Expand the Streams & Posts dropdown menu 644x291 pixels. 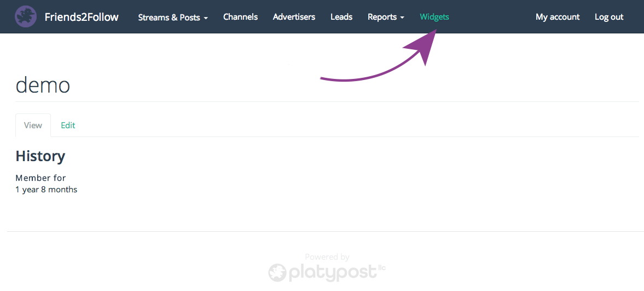click(x=173, y=17)
